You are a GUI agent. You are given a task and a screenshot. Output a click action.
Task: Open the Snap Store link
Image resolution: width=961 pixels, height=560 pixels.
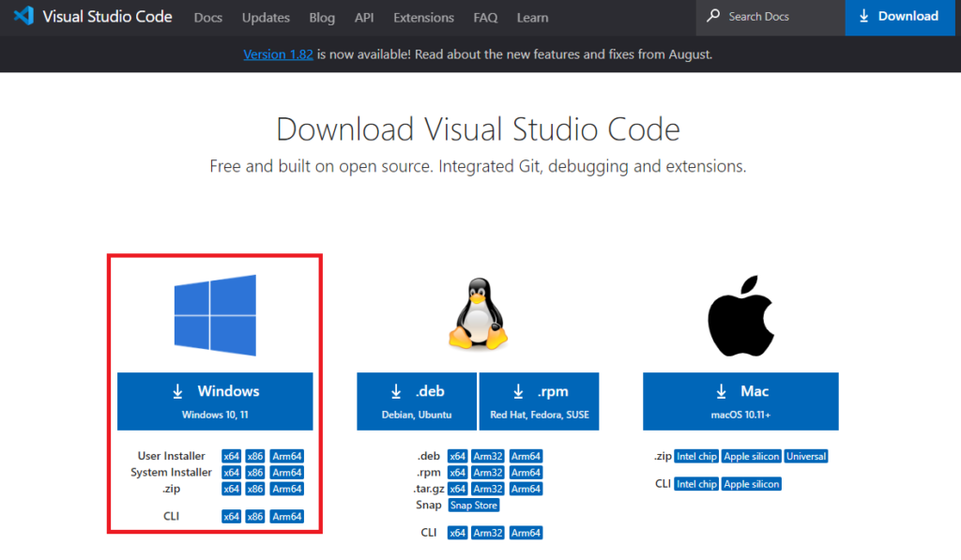pos(474,506)
